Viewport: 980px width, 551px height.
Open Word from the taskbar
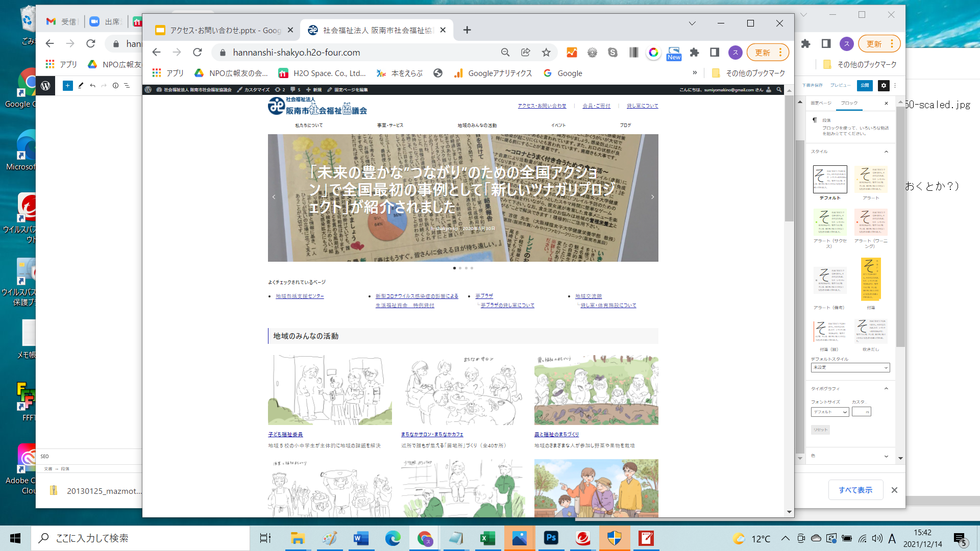(361, 538)
